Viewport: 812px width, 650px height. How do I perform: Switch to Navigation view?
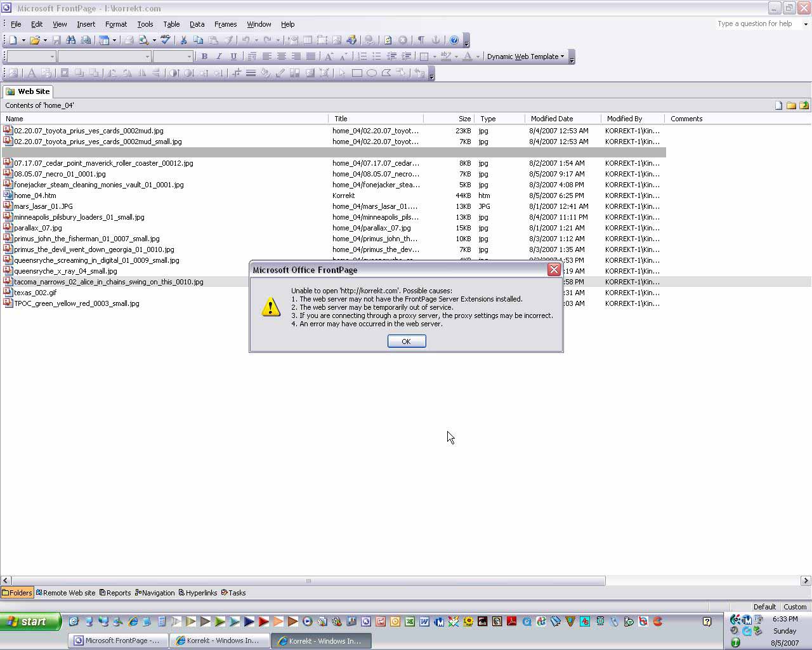pos(155,593)
